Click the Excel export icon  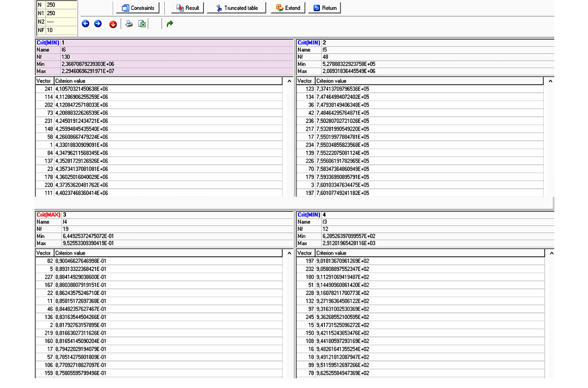[x=142, y=24]
